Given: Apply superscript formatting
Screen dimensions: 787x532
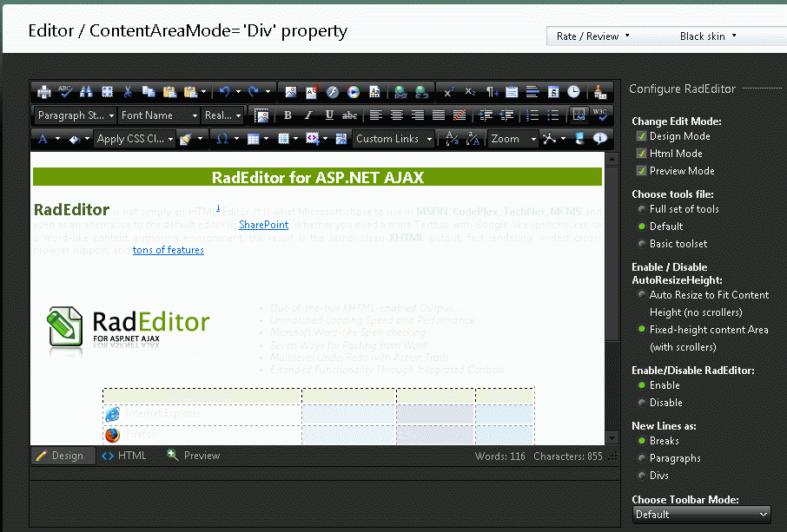Looking at the screenshot, I should tap(449, 92).
